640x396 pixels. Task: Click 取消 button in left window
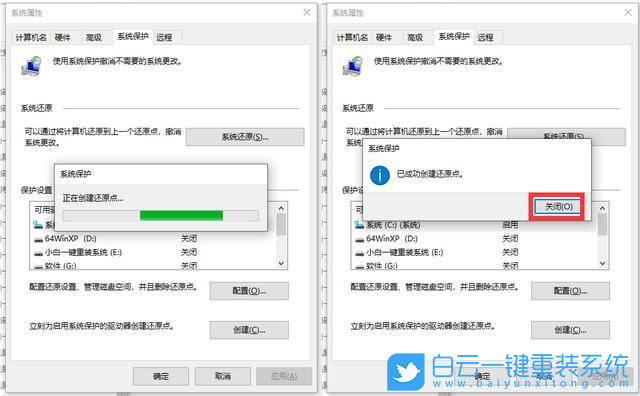pyautogui.click(x=223, y=376)
